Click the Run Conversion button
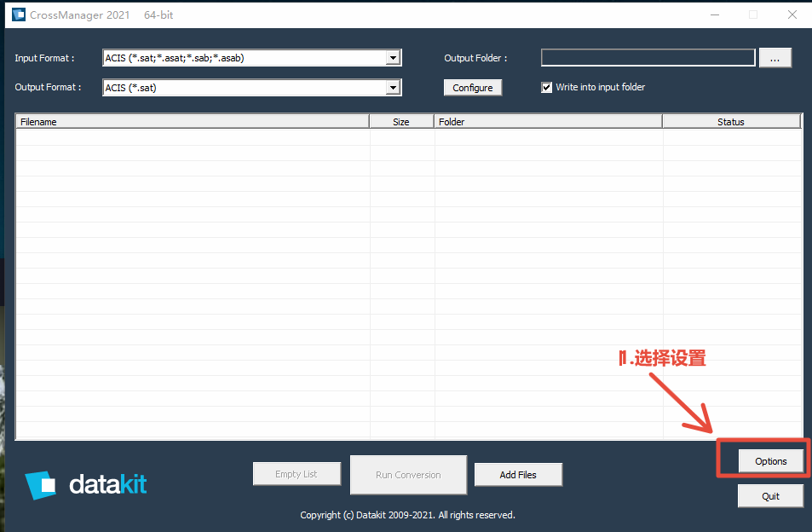Image resolution: width=812 pixels, height=532 pixels. tap(408, 475)
